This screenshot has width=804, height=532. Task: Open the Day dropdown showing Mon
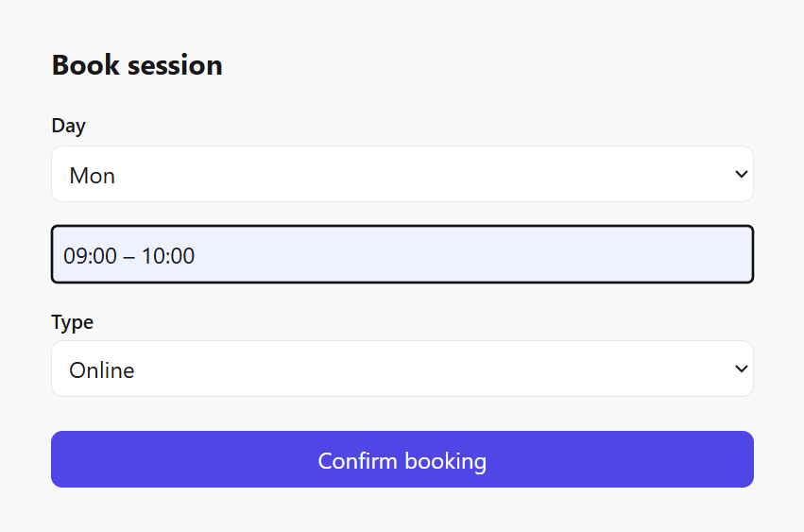pos(402,175)
